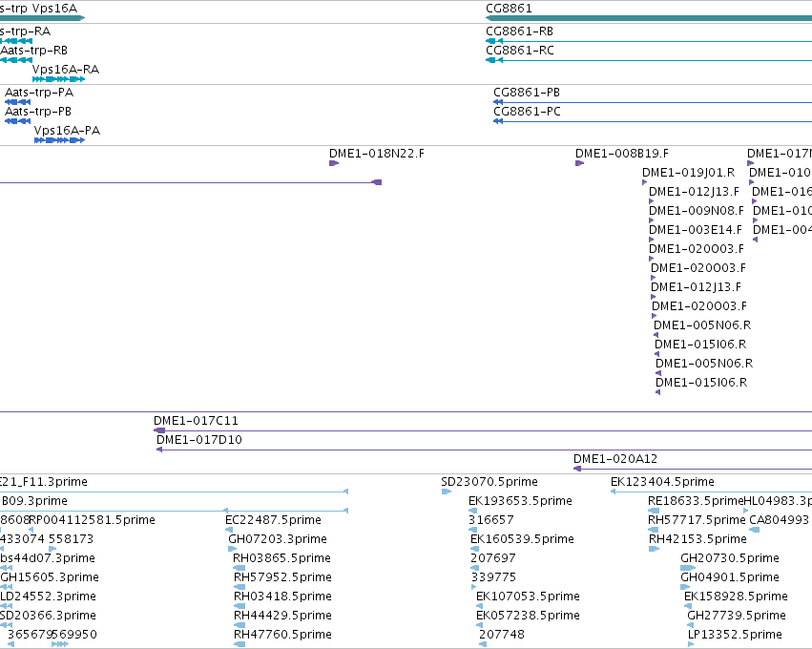Click the RH44429.5prime EST

239,626
